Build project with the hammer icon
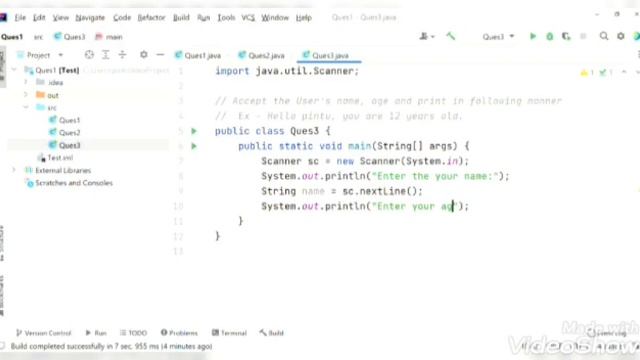This screenshot has height=360, width=640. 451,36
